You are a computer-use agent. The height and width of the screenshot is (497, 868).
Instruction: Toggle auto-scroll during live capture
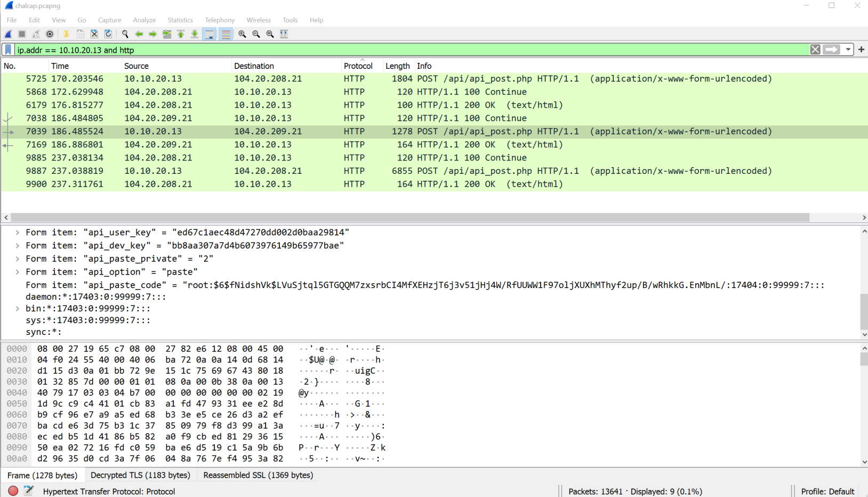tap(210, 34)
